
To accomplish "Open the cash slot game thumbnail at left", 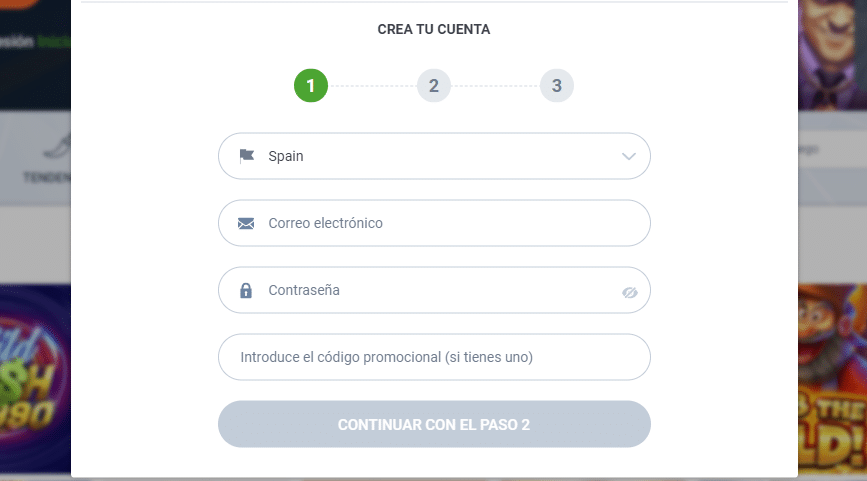I will pos(35,380).
